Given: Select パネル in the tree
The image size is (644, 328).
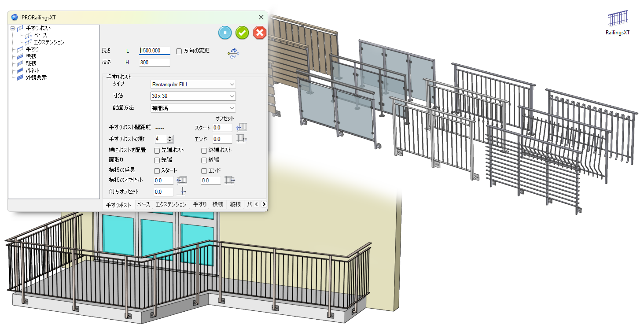Looking at the screenshot, I should (32, 70).
